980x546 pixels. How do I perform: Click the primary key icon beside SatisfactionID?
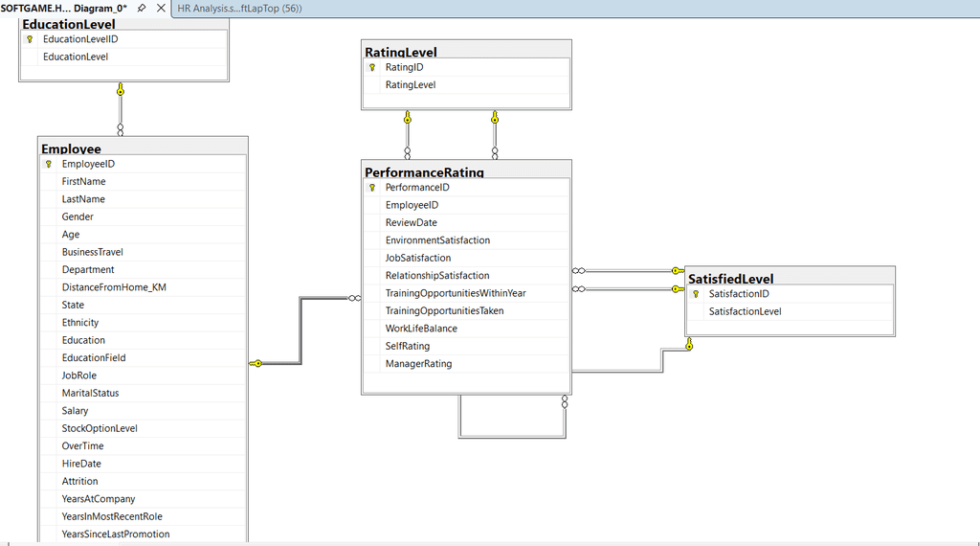[696, 294]
